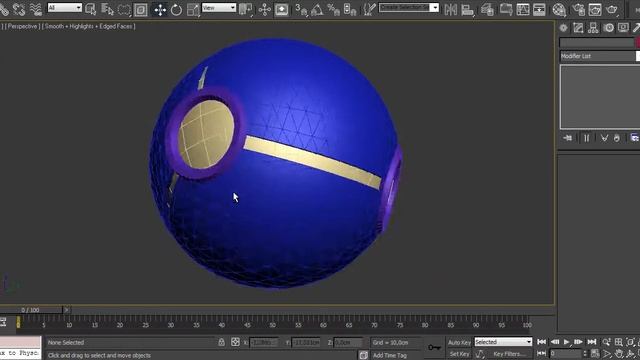The width and height of the screenshot is (640, 360).
Task: Toggle Show End Result button
Action: point(587,138)
